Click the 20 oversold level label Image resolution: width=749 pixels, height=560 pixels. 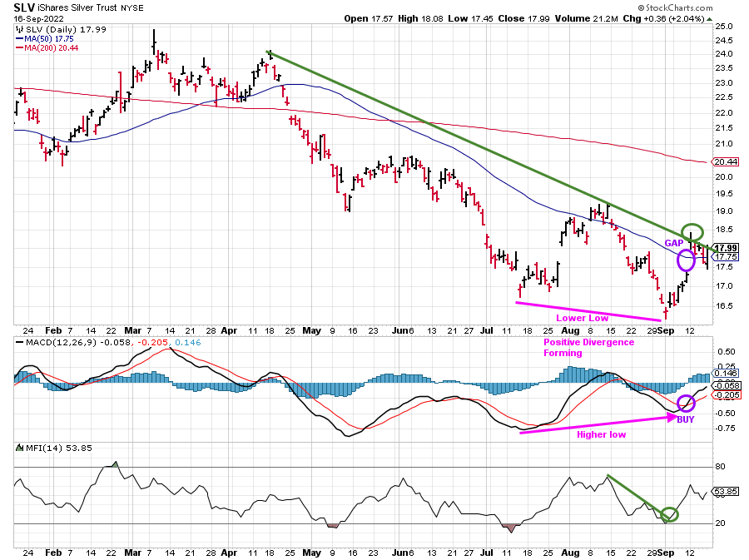click(x=721, y=523)
